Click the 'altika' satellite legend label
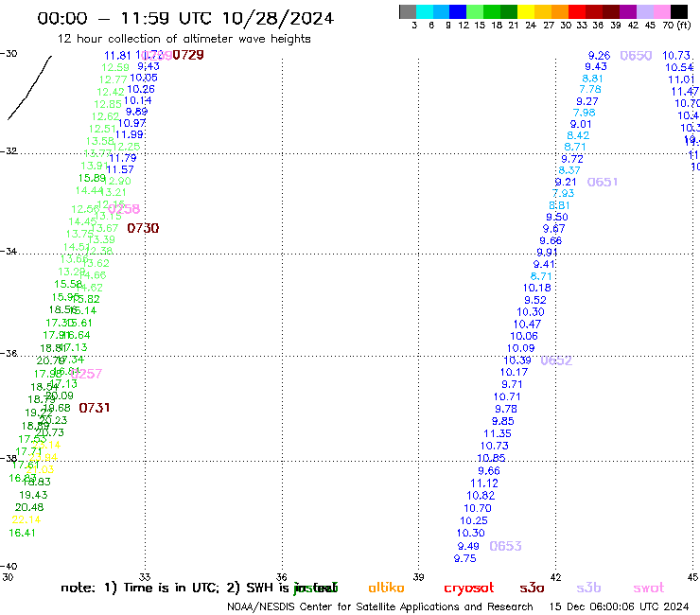 [x=386, y=588]
